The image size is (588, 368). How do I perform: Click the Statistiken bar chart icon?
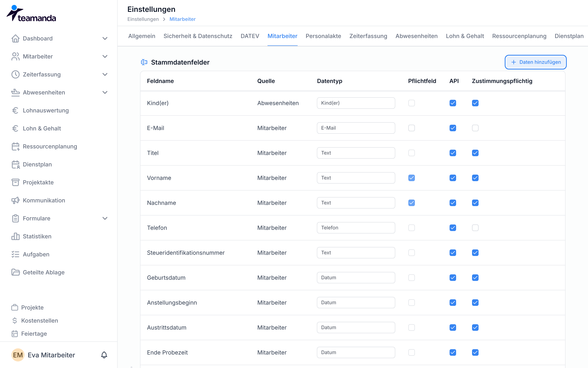pos(16,236)
